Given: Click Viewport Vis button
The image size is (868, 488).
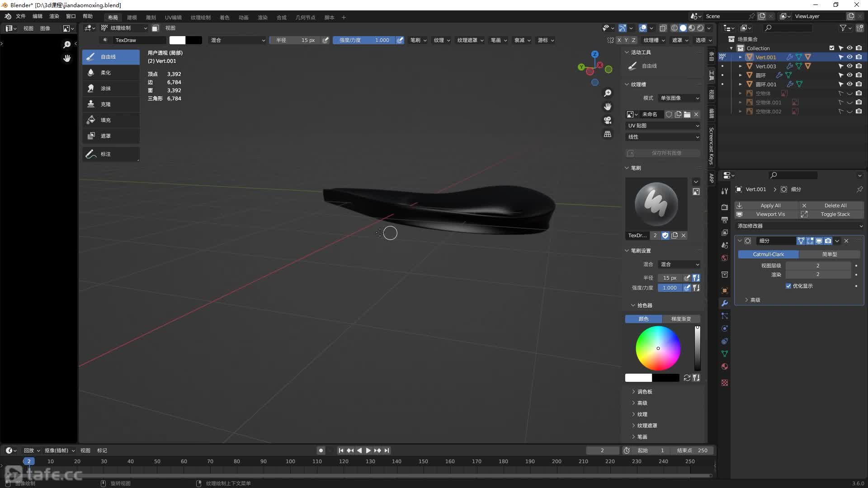Looking at the screenshot, I should tap(767, 215).
